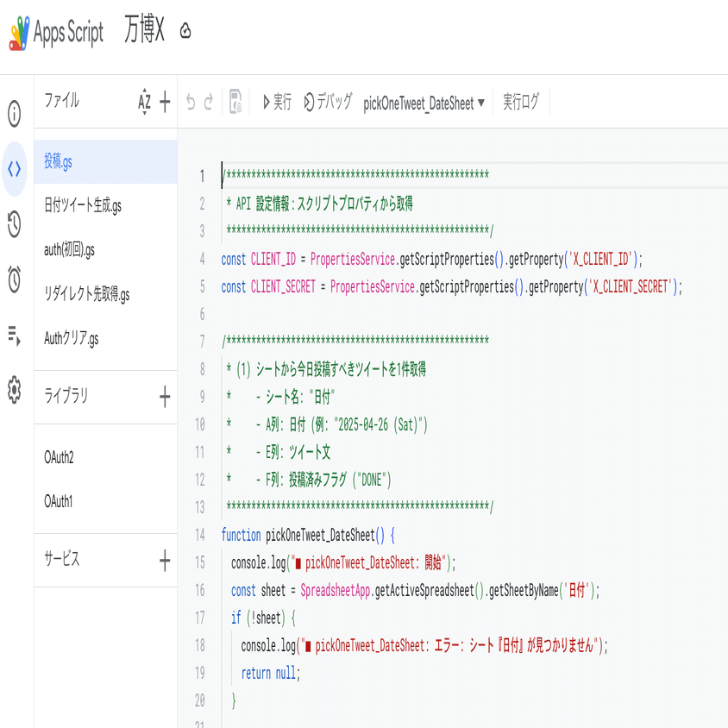Click code line 16 in the editor
Screen dimensions: 728x728
point(414,590)
